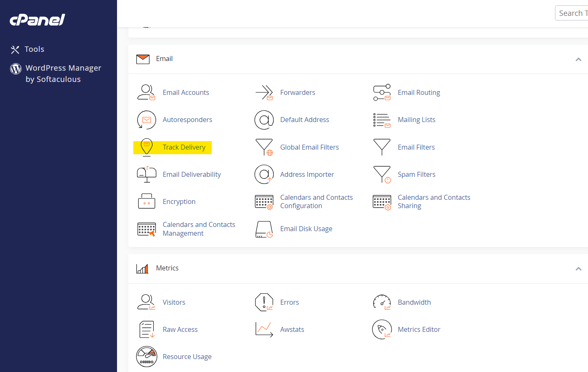Click the Email Deliverability mailbox icon
The width and height of the screenshot is (588, 372).
[x=146, y=174]
